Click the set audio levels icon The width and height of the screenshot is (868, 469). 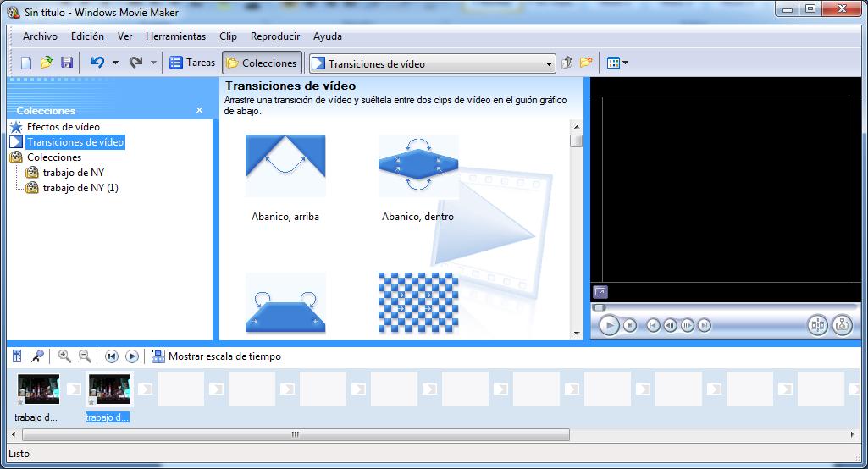pyautogui.click(x=17, y=356)
